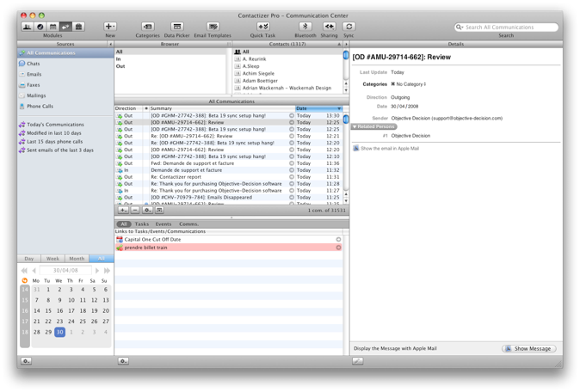Open the gear menu under the links panel
The height and width of the screenshot is (392, 580).
coord(123,361)
